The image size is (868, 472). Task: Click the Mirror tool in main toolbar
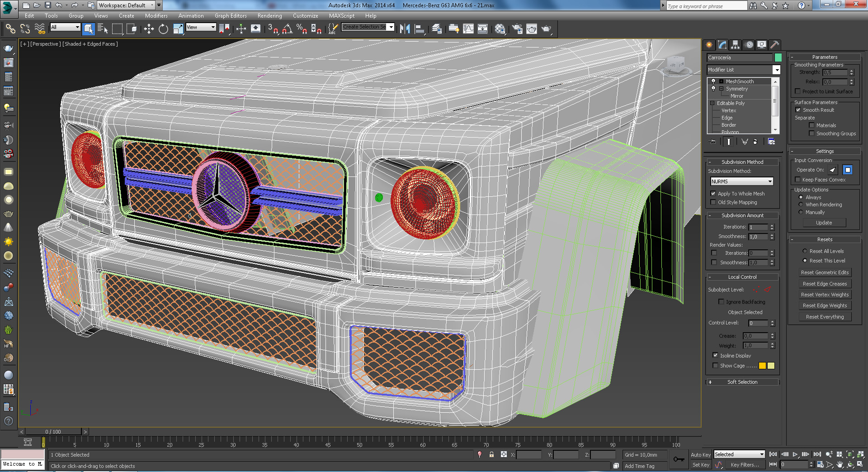click(x=405, y=29)
